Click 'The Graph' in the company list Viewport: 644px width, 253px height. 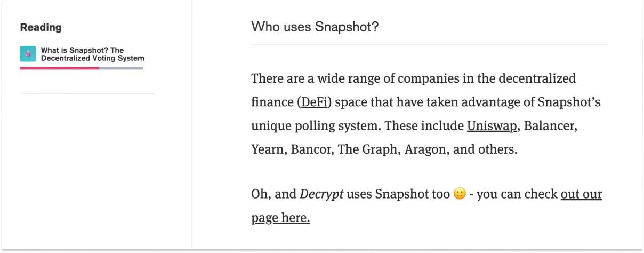tap(368, 149)
